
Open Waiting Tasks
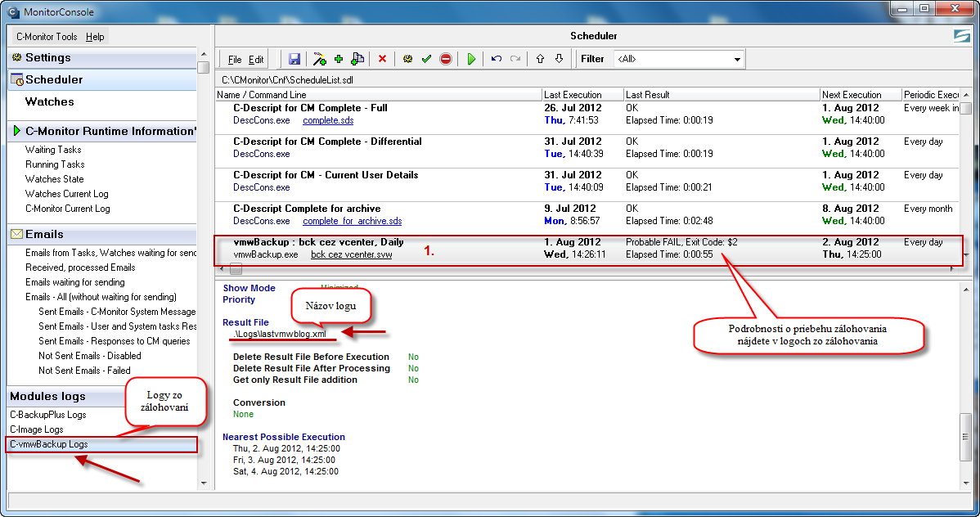tap(53, 150)
